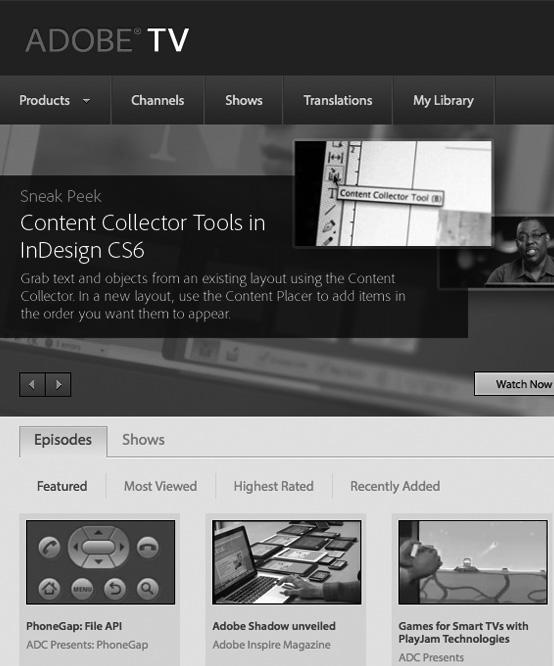The image size is (554, 666).
Task: Open the Games for Smart TVs thumbnail
Action: pos(473,562)
